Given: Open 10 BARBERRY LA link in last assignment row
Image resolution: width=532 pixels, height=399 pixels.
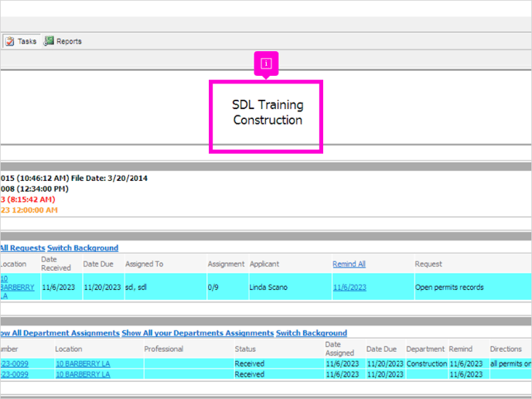Looking at the screenshot, I should pos(83,374).
